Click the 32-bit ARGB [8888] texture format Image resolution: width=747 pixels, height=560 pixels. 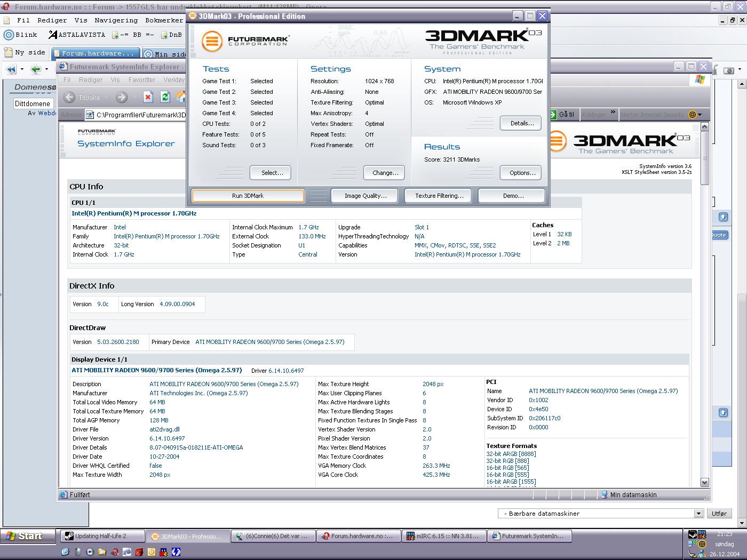point(511,454)
